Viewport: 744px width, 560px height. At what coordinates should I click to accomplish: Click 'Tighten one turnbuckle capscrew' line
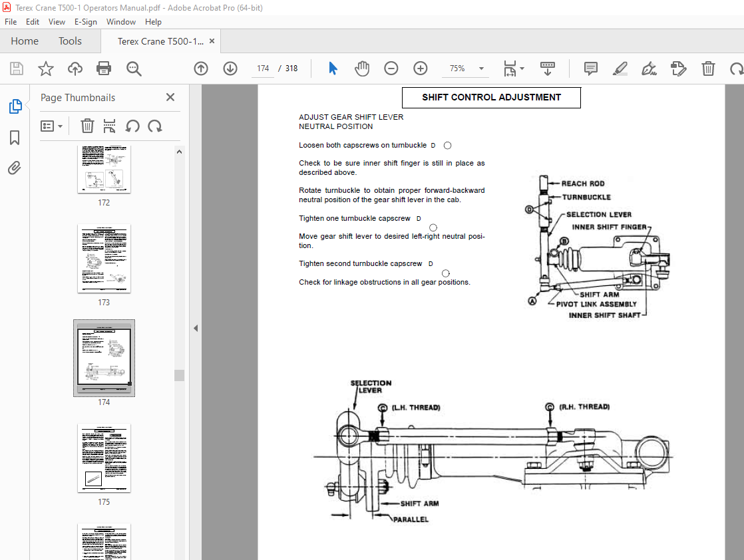(x=355, y=218)
